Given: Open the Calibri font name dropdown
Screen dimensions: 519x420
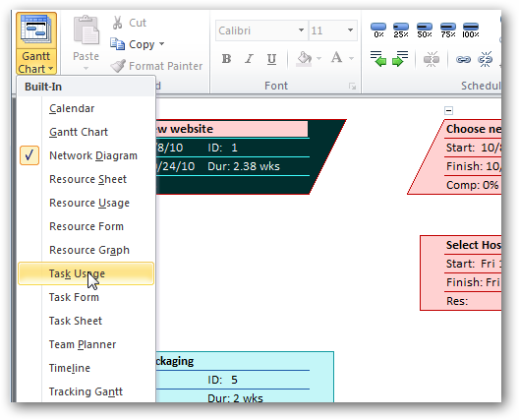Looking at the screenshot, I should (x=301, y=30).
